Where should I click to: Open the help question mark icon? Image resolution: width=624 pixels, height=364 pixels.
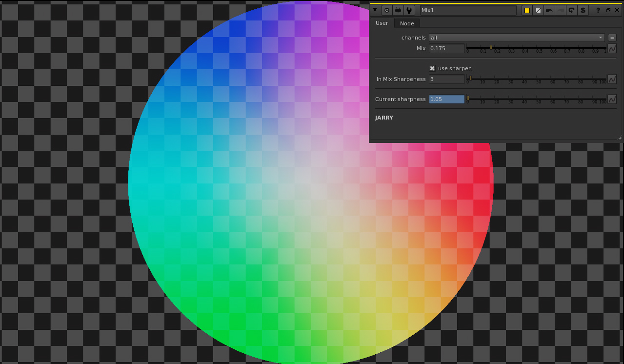tap(598, 10)
